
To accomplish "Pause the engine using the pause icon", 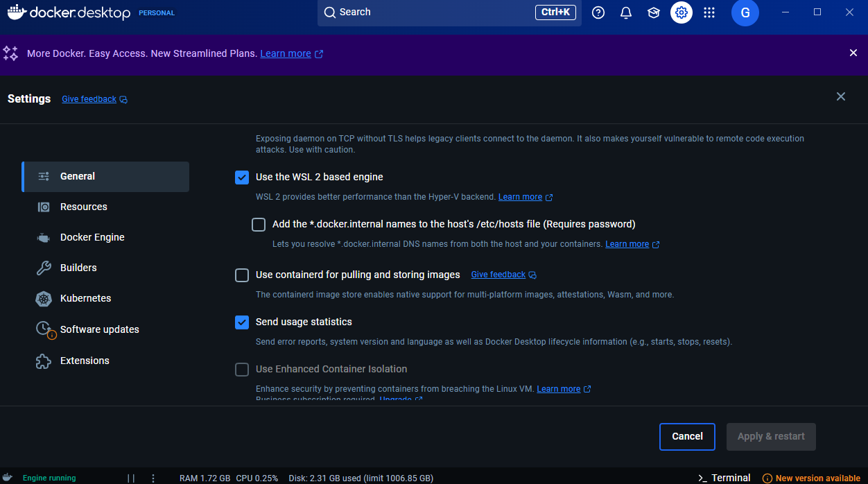I will [131, 478].
